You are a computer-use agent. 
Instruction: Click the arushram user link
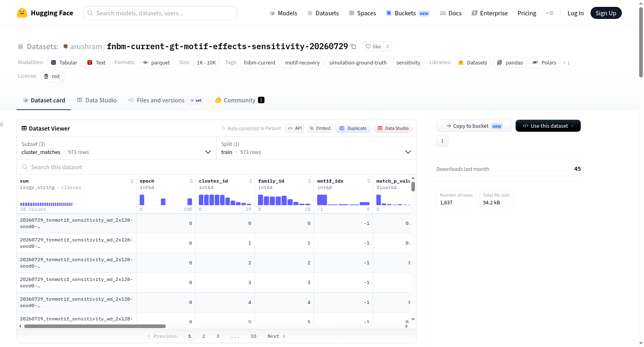(x=86, y=46)
